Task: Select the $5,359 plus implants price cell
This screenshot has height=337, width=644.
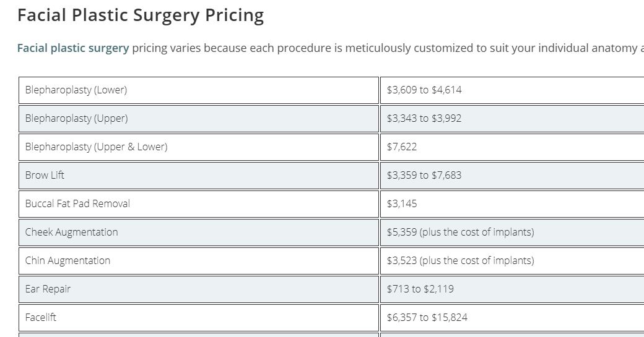Action: [512, 232]
